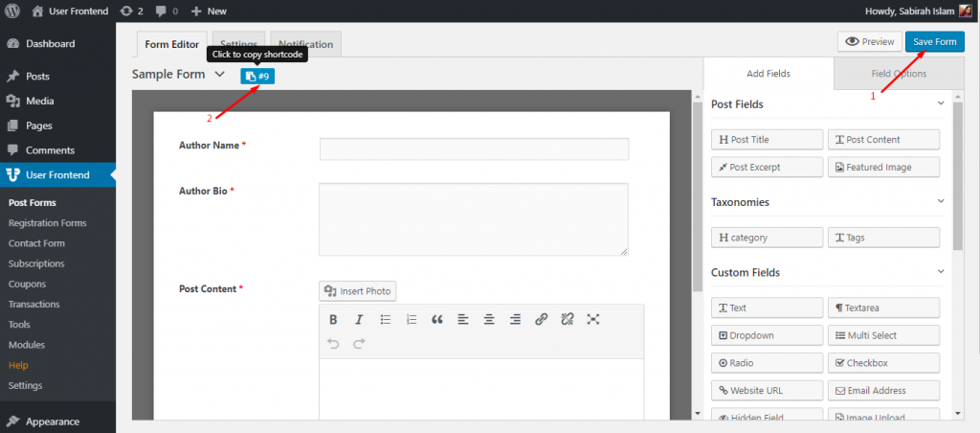Screen dimensions: 980x433
Task: Add a Website URL custom field
Action: (767, 391)
